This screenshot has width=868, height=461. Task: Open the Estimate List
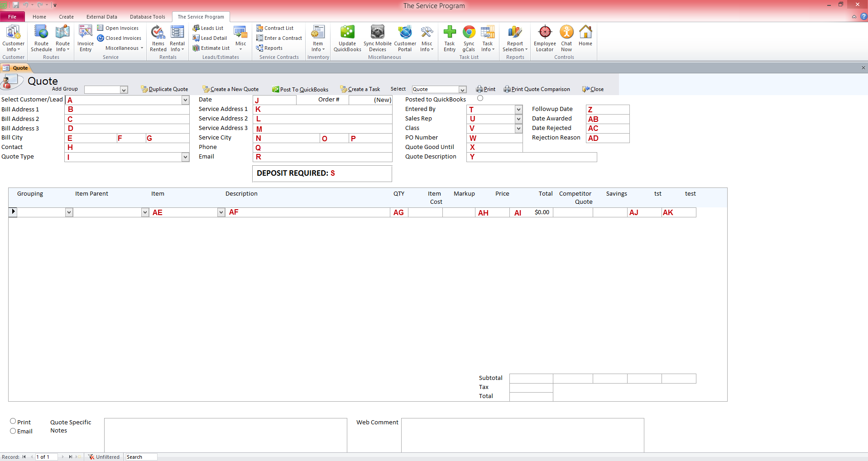click(x=211, y=48)
